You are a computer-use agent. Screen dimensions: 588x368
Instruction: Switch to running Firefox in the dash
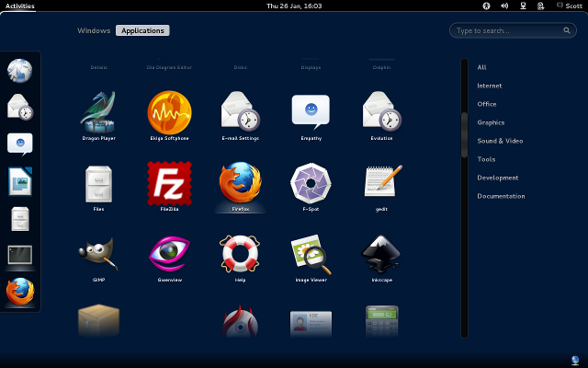(x=20, y=292)
